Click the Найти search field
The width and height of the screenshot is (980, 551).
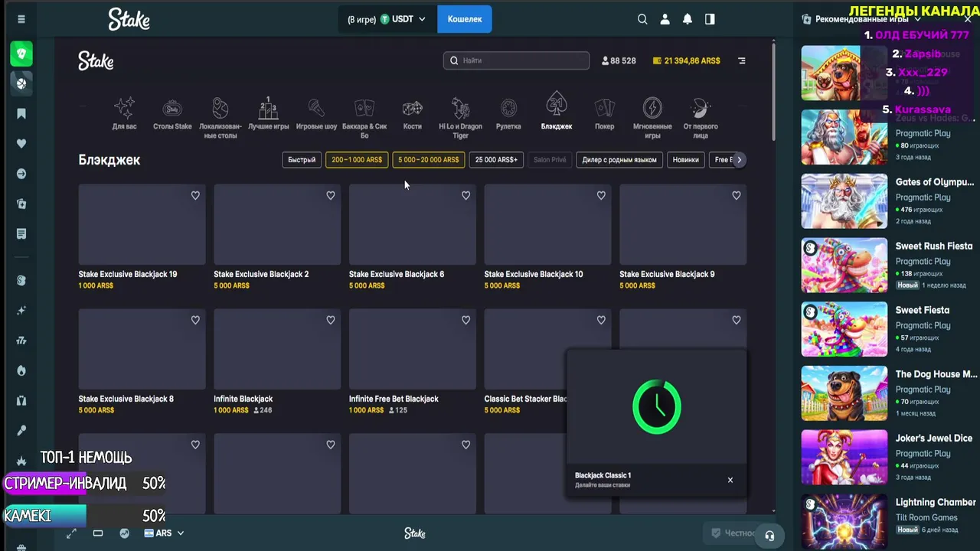pyautogui.click(x=516, y=60)
